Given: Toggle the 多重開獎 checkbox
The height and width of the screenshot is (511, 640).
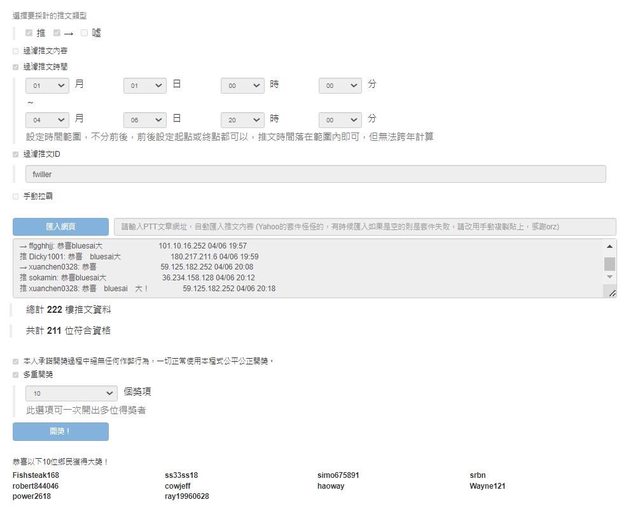Looking at the screenshot, I should 15,375.
